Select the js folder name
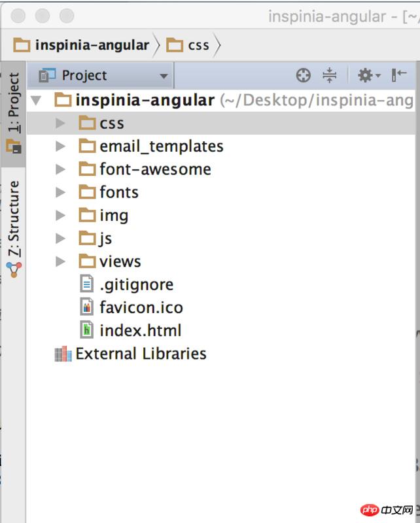This screenshot has height=523, width=420. (x=105, y=239)
